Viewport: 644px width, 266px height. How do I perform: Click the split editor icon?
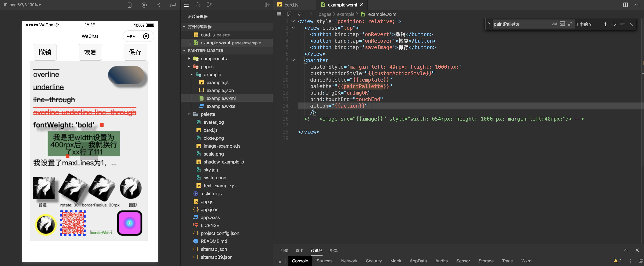click(x=625, y=5)
